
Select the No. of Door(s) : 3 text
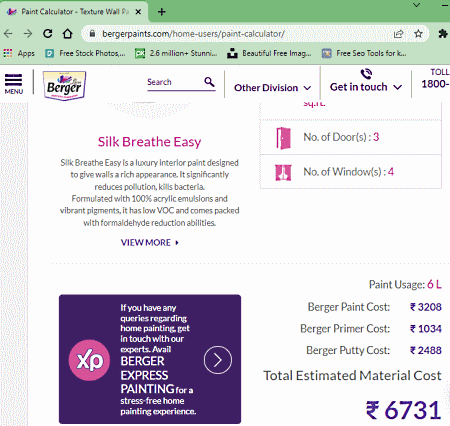(x=341, y=137)
